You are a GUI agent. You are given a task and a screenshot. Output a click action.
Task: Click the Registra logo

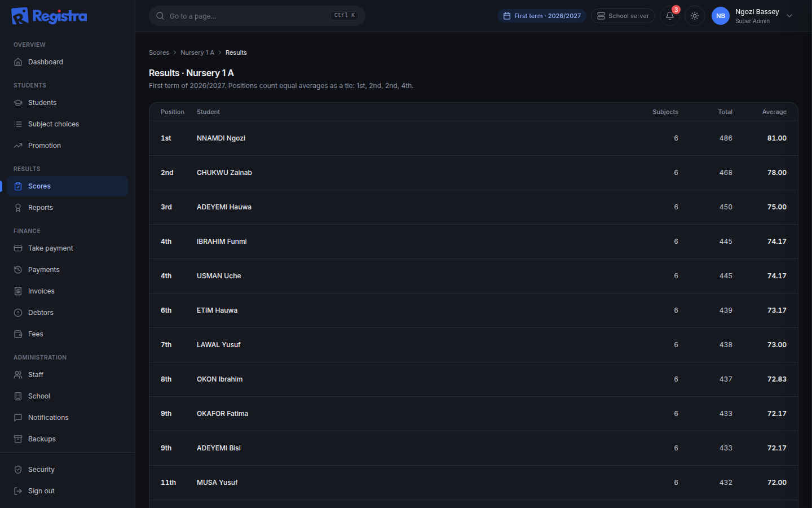click(x=49, y=16)
